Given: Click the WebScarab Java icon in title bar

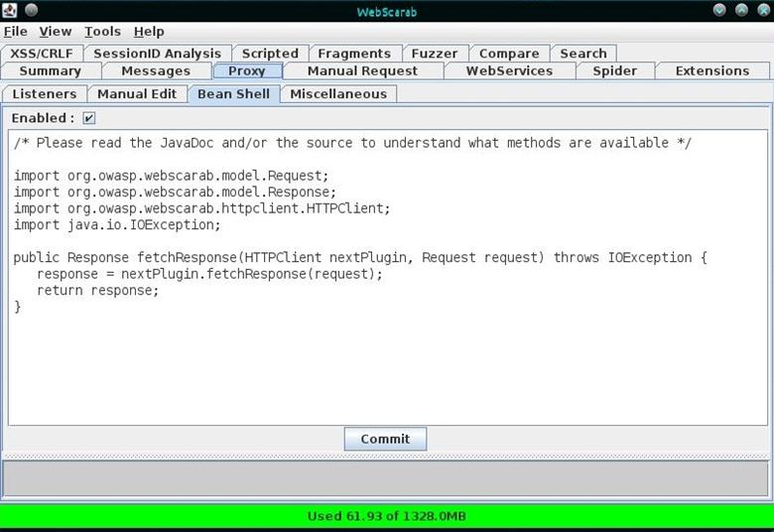Looking at the screenshot, I should 10,11.
